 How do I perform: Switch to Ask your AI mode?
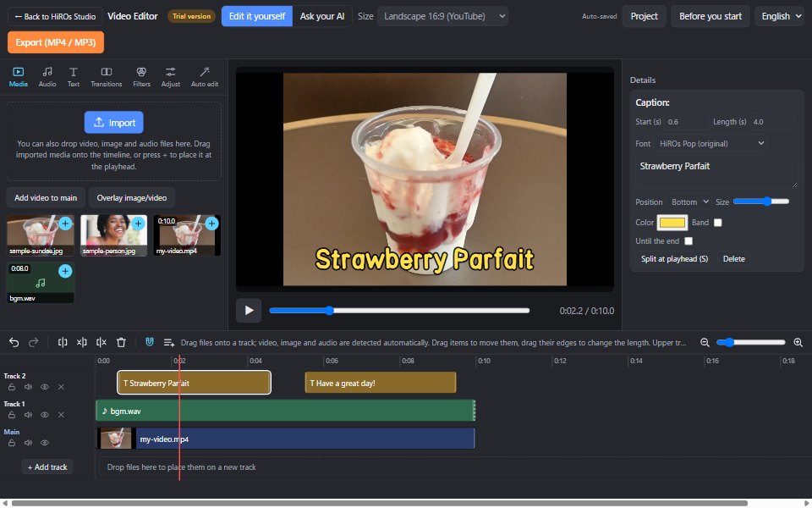coord(322,16)
